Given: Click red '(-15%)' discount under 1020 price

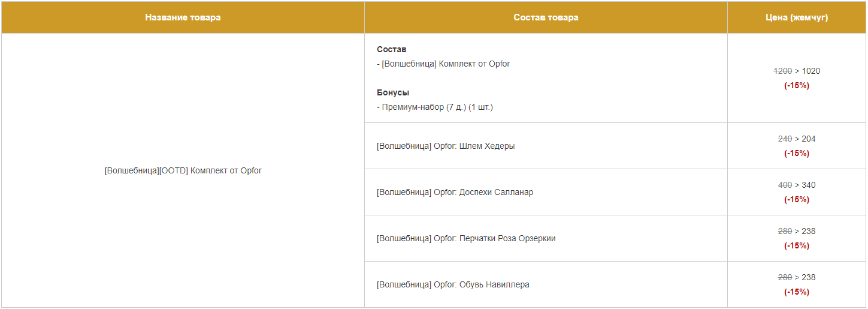Looking at the screenshot, I should click(797, 85).
